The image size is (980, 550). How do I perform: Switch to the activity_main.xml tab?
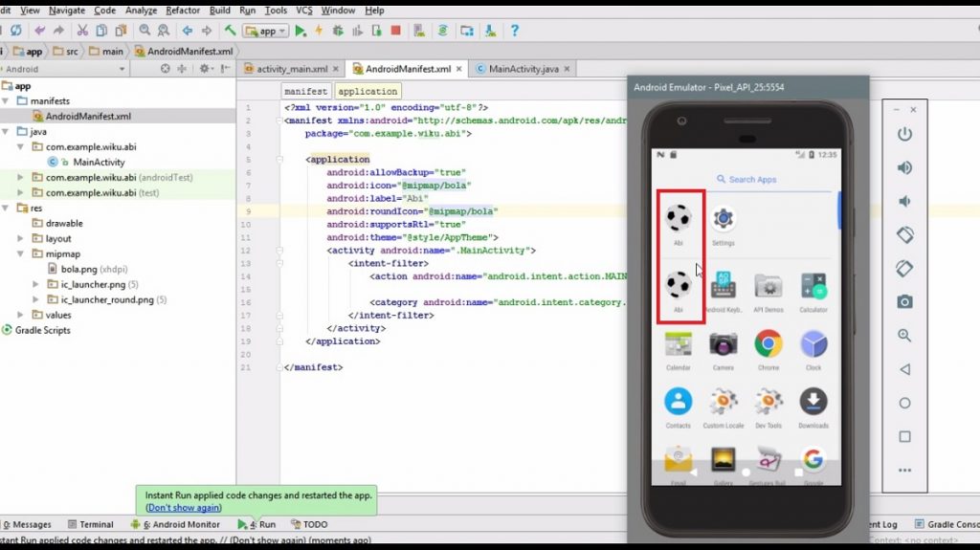[291, 69]
